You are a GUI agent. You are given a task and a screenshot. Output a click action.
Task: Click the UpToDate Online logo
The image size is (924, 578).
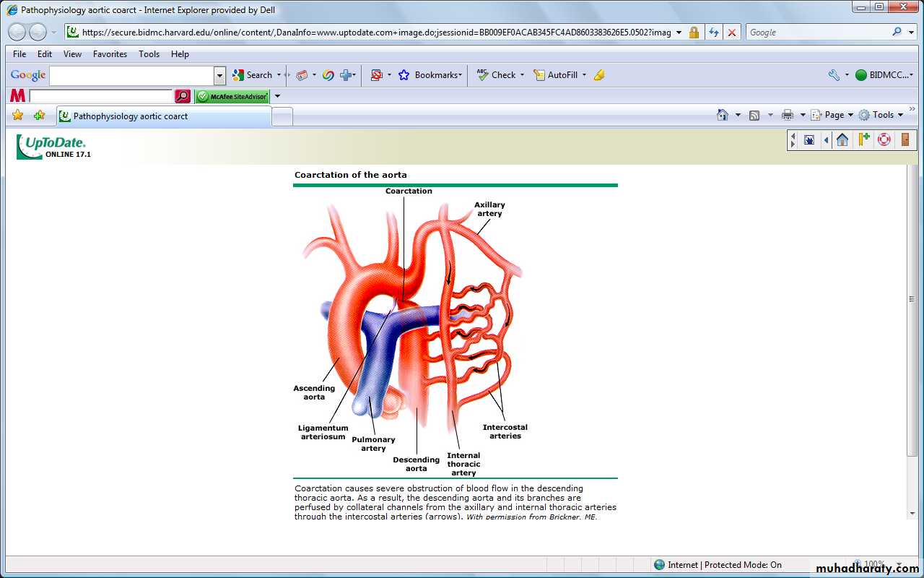(x=53, y=147)
